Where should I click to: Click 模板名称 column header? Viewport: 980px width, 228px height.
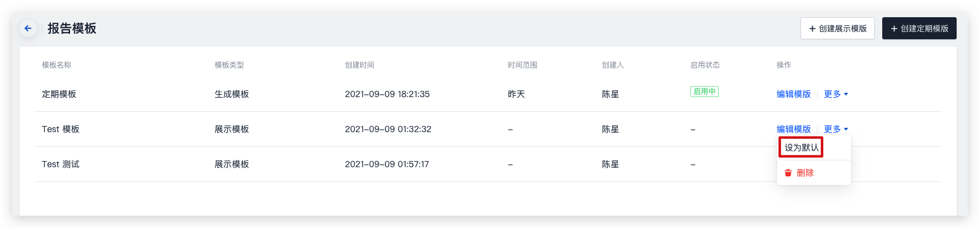click(x=57, y=65)
